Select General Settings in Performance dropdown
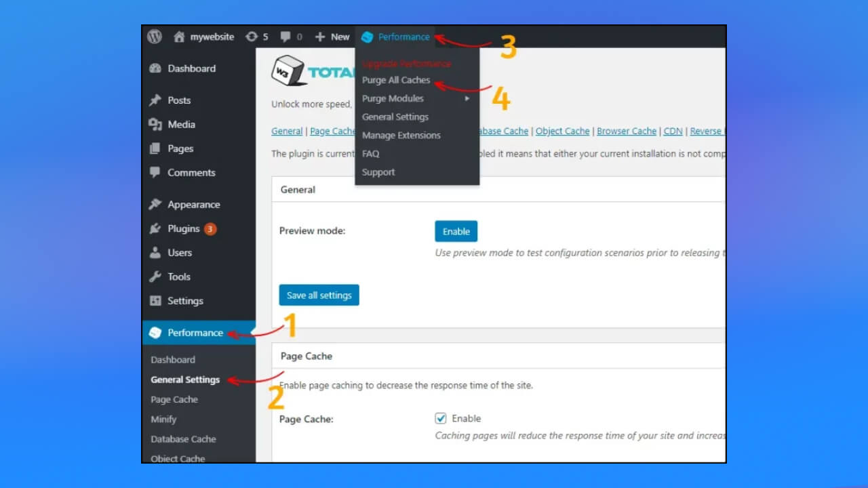 (395, 117)
